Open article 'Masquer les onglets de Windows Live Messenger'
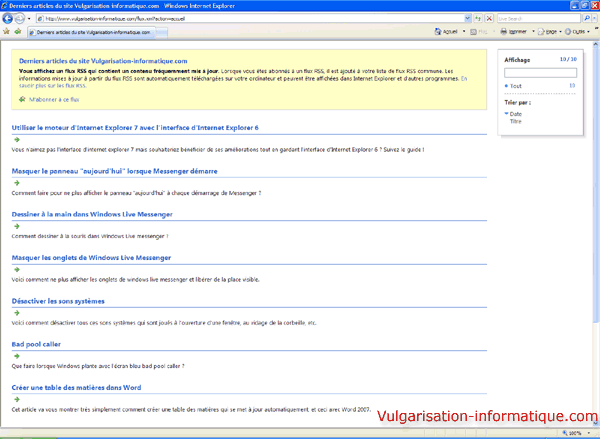Viewport: 600px width, 439px height. pyautogui.click(x=91, y=258)
